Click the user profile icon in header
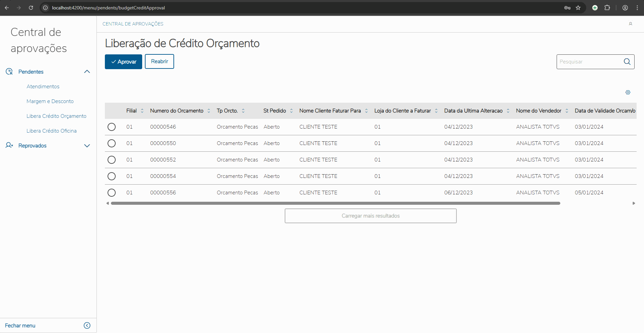This screenshot has width=644, height=333. pos(631,24)
